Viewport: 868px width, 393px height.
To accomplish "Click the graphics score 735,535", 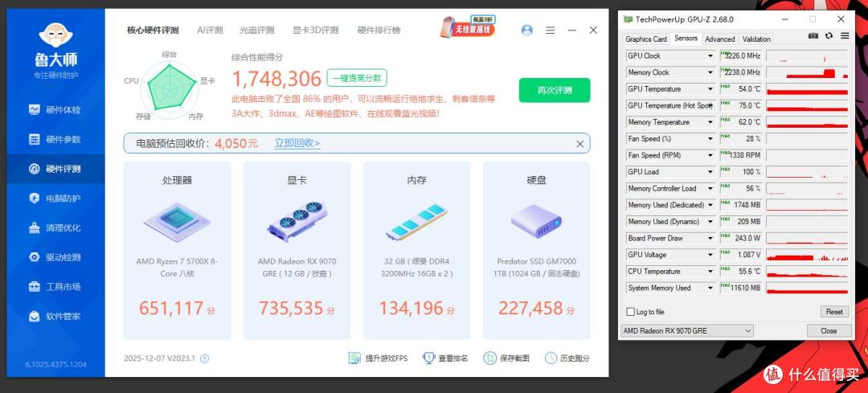I will point(291,308).
